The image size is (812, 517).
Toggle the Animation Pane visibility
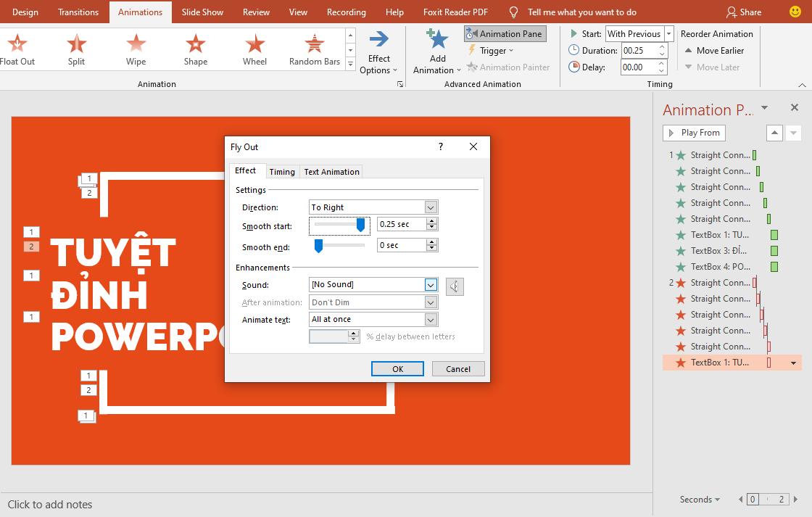(505, 33)
